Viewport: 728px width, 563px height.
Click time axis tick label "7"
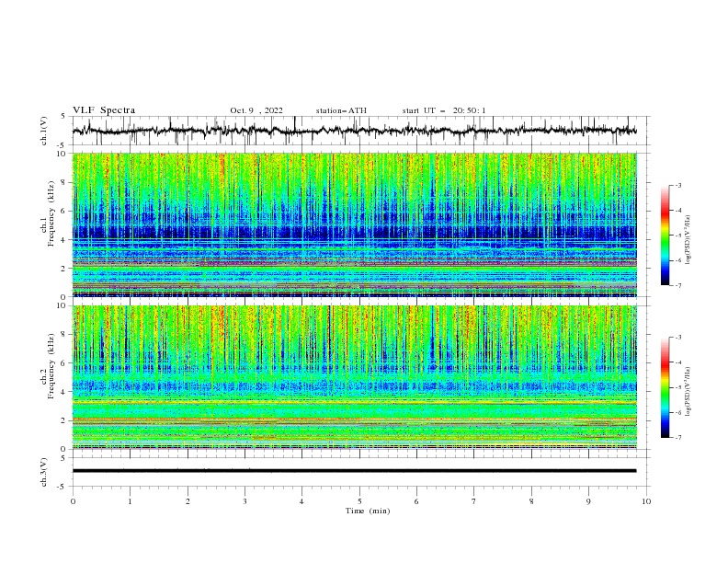point(474,501)
